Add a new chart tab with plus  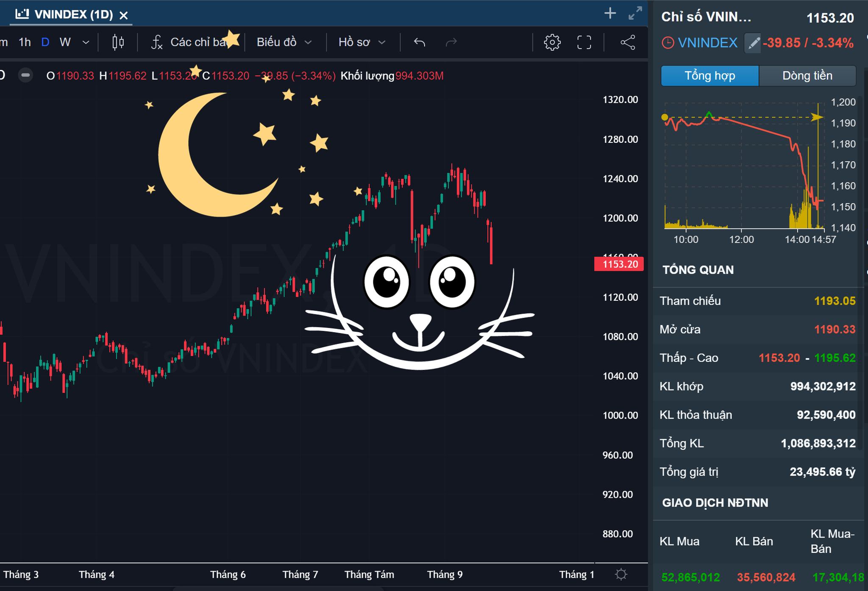pyautogui.click(x=610, y=14)
